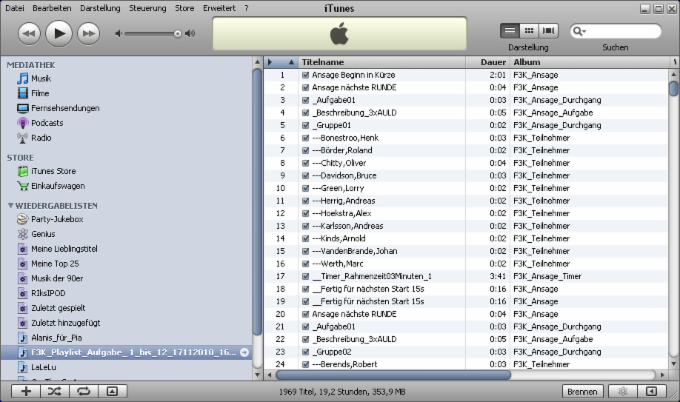Open the Darstellung menu
Viewport: 680px width, 402px height.
pyautogui.click(x=100, y=8)
